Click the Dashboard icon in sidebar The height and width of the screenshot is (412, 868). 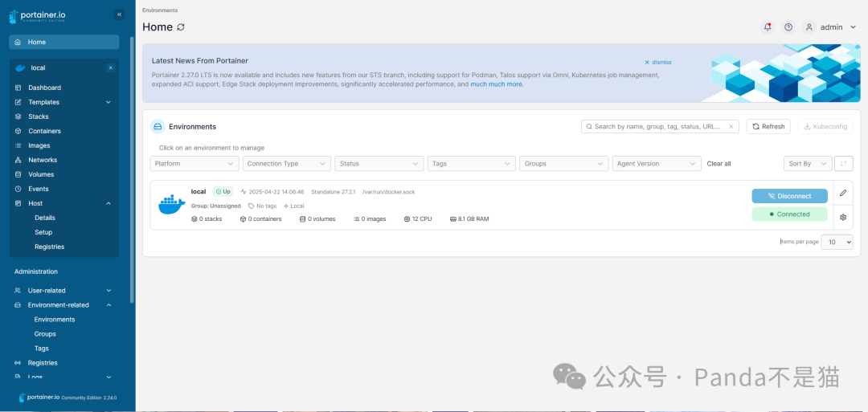(x=18, y=88)
